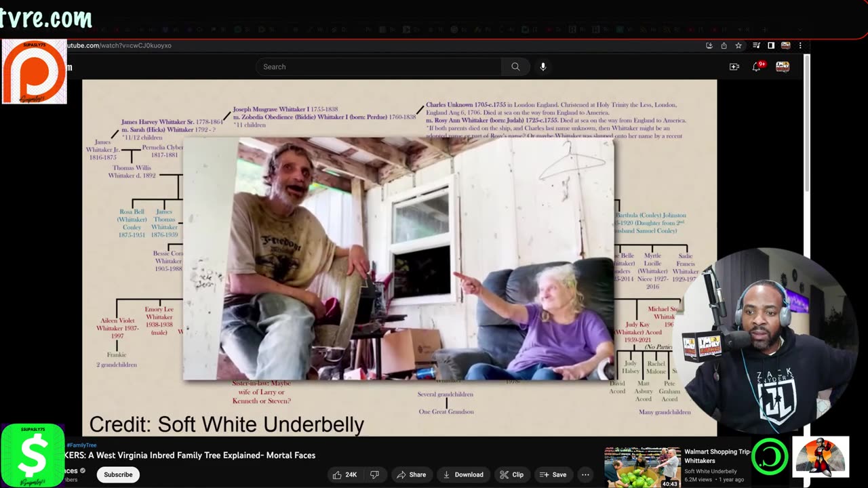The image size is (868, 488).
Task: Open the browser media controls icon
Action: tap(756, 45)
